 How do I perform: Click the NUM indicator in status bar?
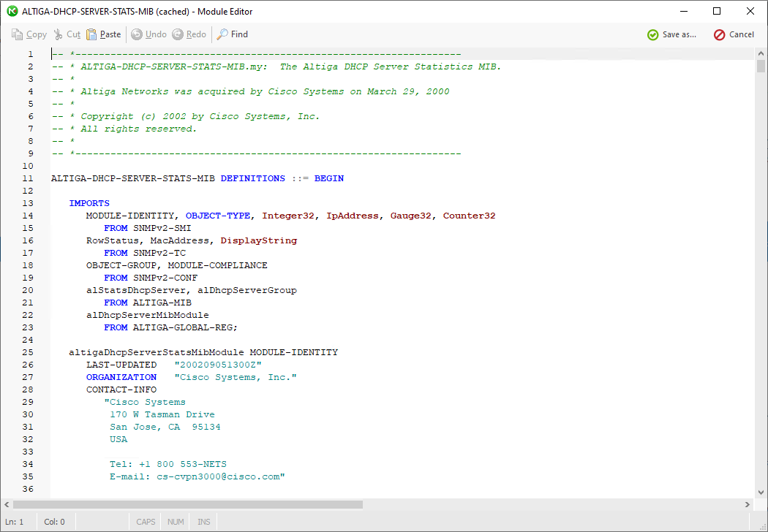pyautogui.click(x=176, y=522)
